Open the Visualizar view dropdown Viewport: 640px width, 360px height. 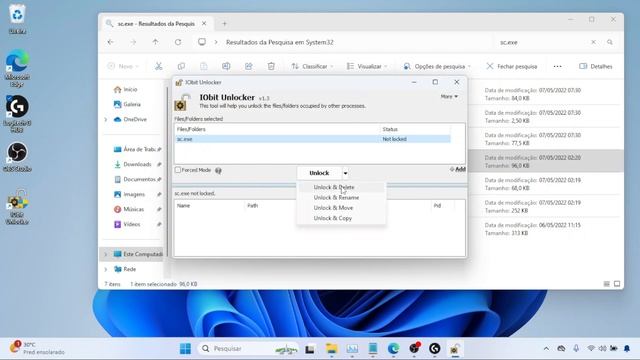click(367, 66)
